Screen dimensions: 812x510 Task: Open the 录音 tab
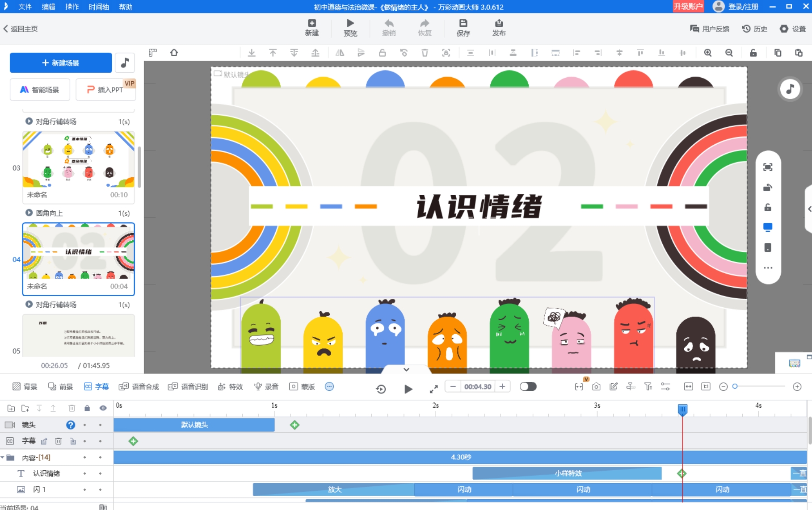point(266,387)
